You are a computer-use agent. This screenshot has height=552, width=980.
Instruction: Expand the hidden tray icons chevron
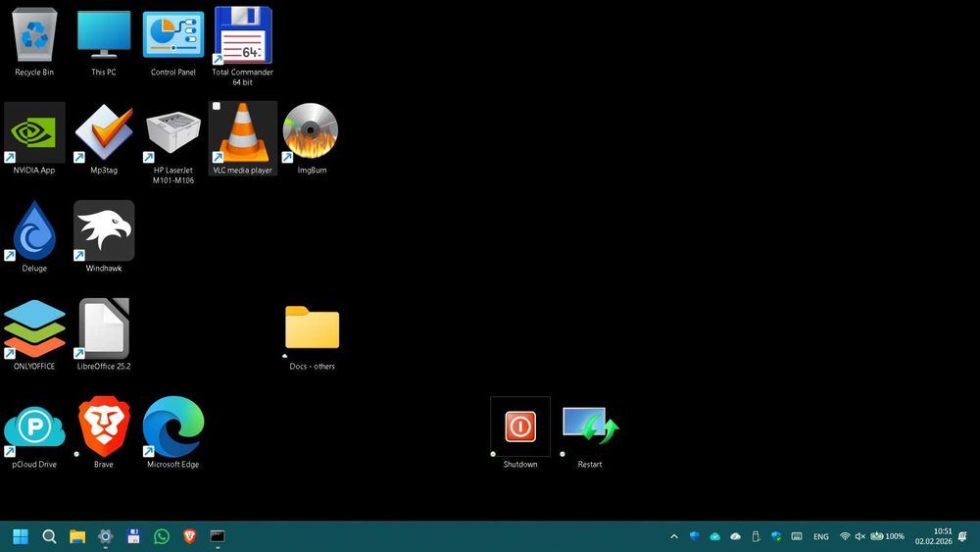[x=674, y=536]
